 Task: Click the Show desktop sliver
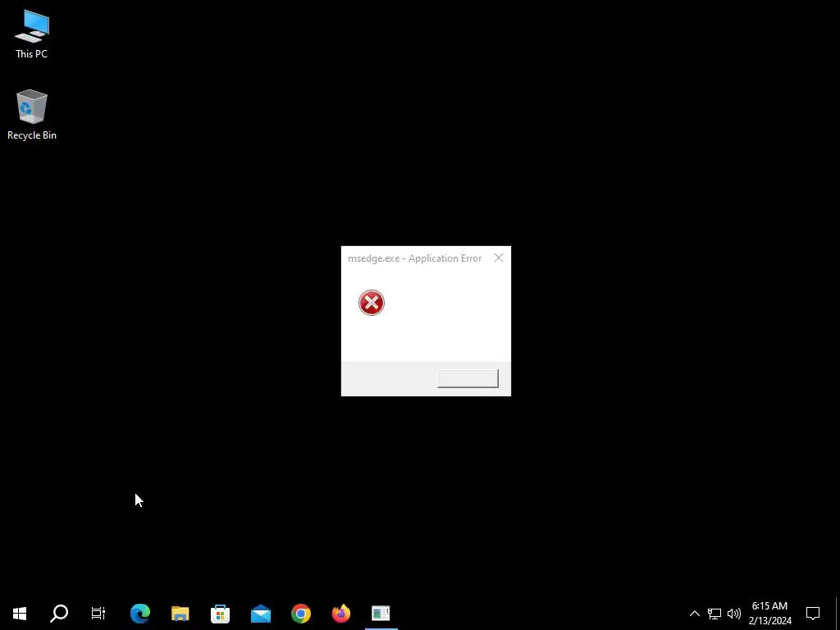point(838,613)
